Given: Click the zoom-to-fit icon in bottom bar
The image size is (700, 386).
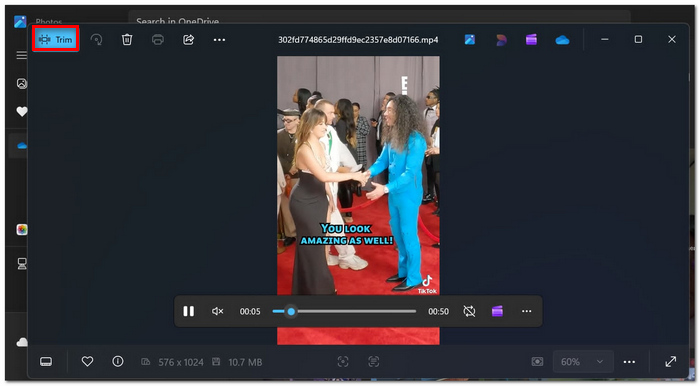Looking at the screenshot, I should tap(343, 361).
